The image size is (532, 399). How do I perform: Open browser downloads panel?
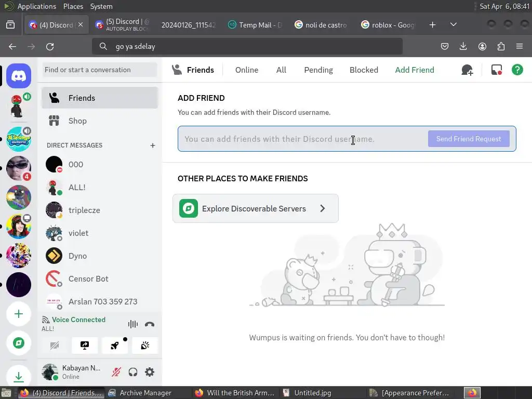[x=463, y=46]
